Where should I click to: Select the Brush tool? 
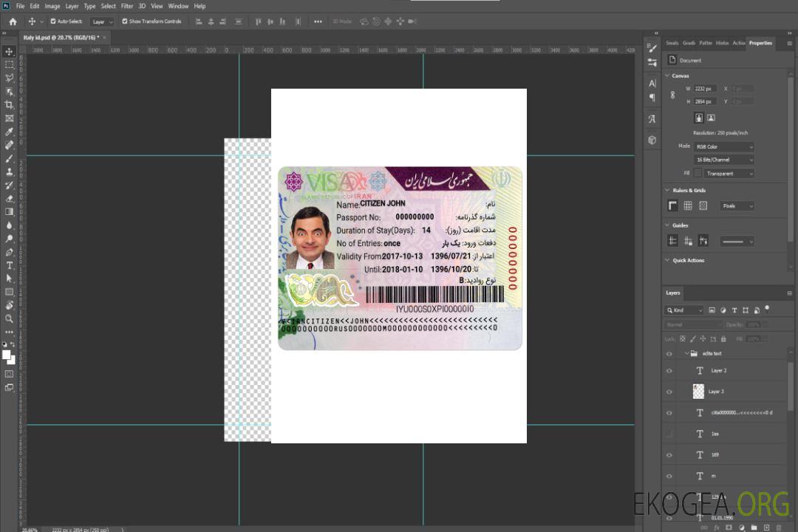pos(9,158)
